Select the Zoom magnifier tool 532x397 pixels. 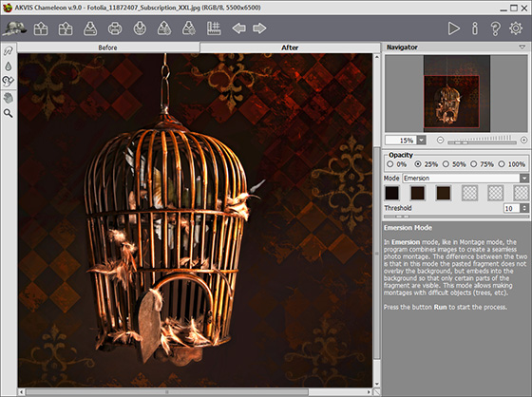tap(9, 113)
